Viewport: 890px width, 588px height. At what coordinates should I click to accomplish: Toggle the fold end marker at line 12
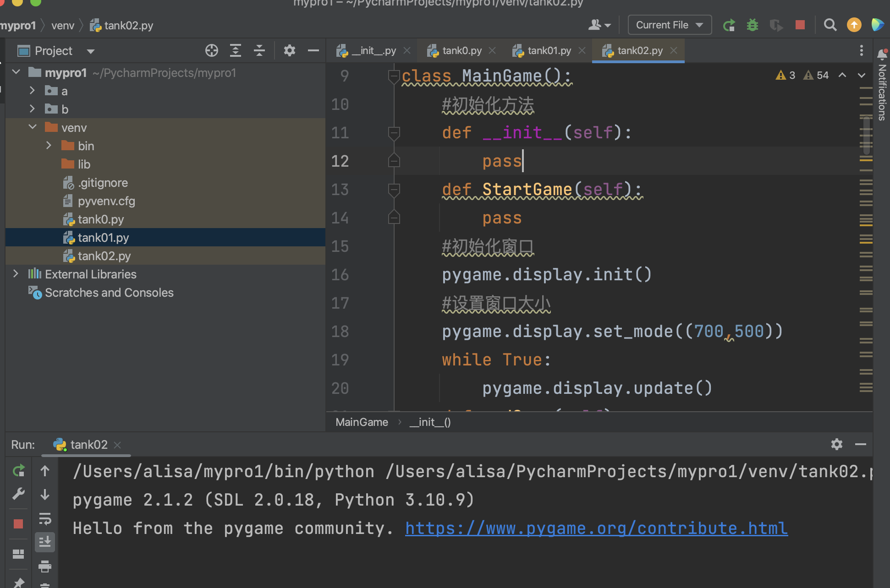394,161
